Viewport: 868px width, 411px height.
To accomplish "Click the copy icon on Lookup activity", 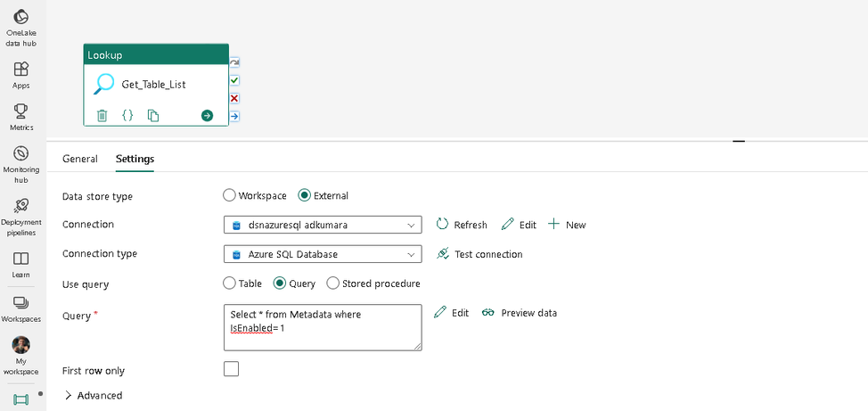I will (153, 115).
